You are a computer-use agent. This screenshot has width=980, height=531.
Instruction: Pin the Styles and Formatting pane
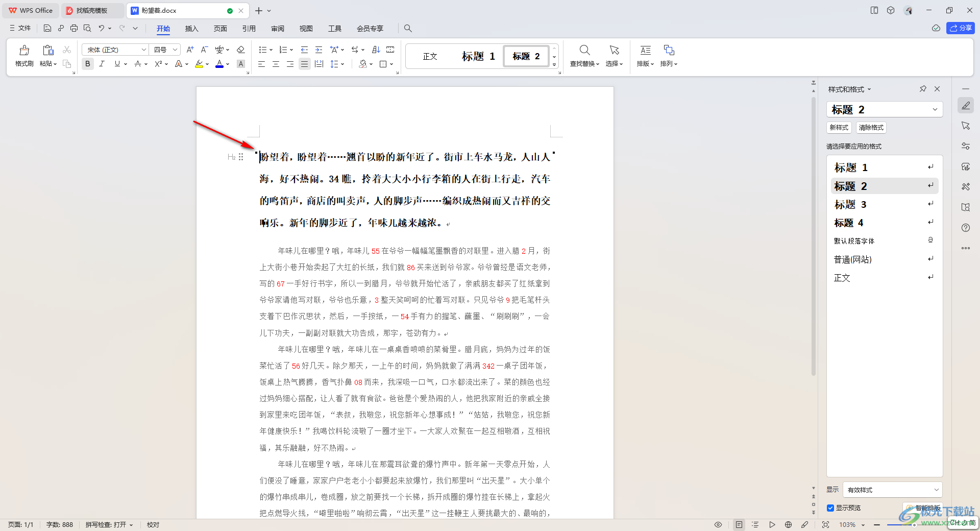[x=923, y=89]
